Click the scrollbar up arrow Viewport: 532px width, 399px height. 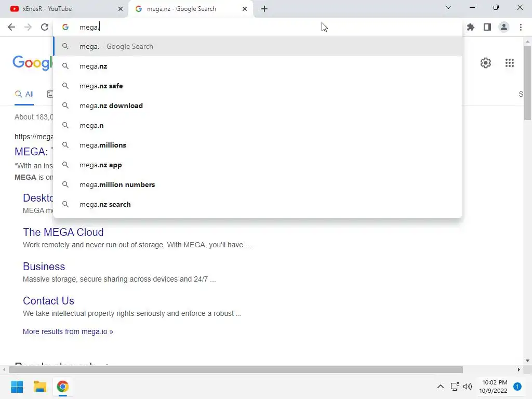pos(527,42)
